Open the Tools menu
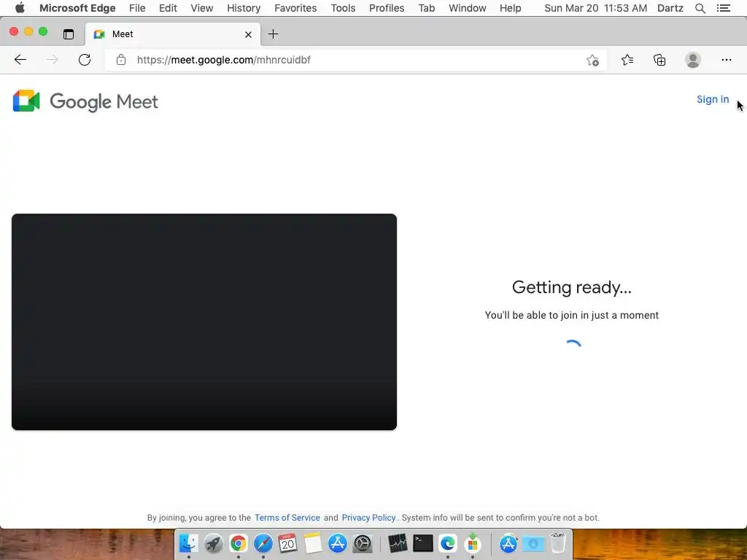Viewport: 747px width, 560px height. click(343, 8)
